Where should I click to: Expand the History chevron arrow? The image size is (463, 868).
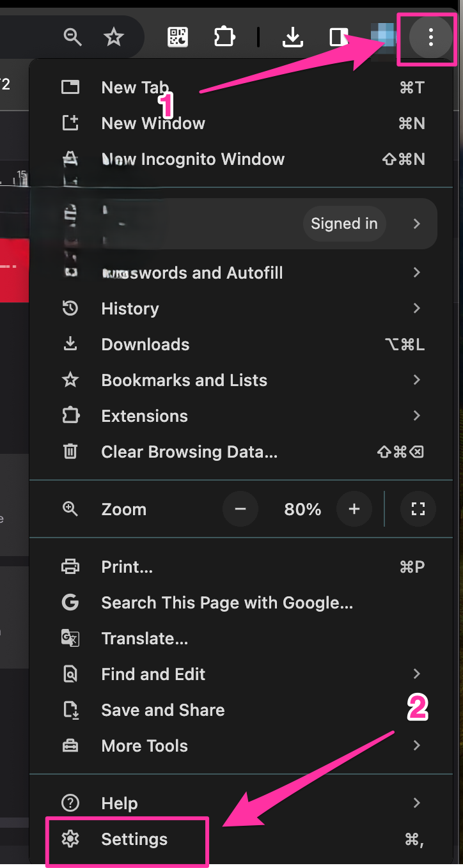(x=417, y=309)
